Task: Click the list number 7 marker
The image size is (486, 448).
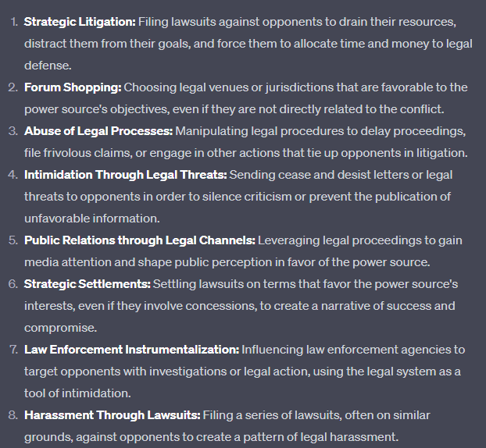Action: [12, 349]
